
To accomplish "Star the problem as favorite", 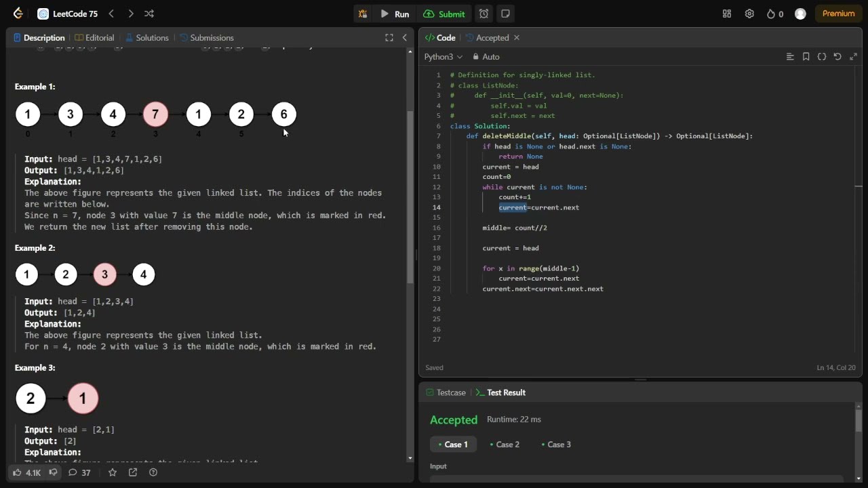I will coord(113,472).
